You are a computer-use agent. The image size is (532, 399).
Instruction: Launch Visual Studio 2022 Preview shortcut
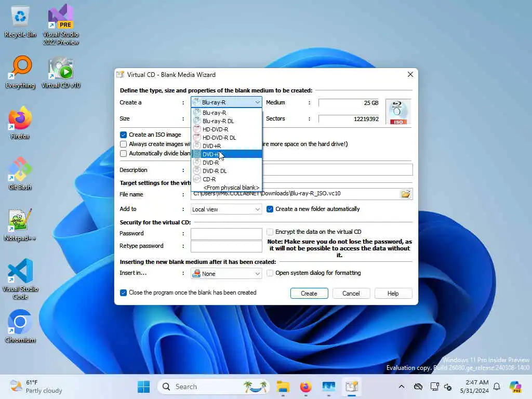pyautogui.click(x=61, y=24)
